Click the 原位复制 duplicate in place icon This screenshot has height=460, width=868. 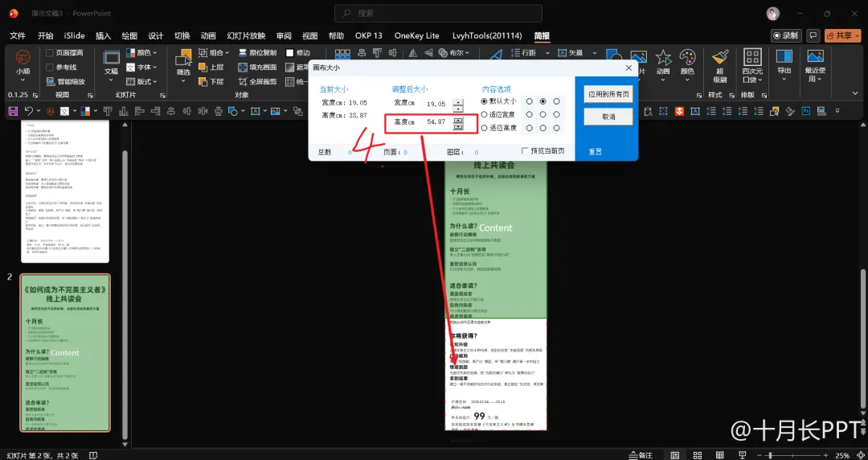tap(243, 52)
